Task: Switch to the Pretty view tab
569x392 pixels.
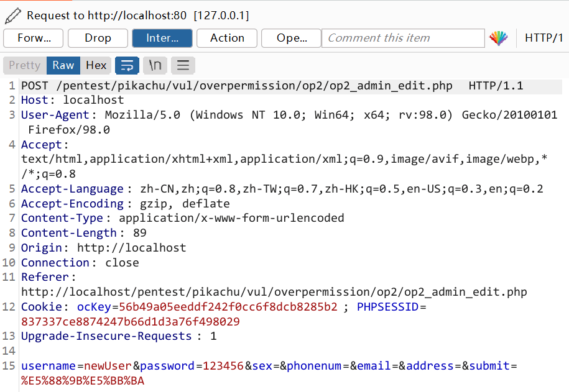Action: click(25, 66)
